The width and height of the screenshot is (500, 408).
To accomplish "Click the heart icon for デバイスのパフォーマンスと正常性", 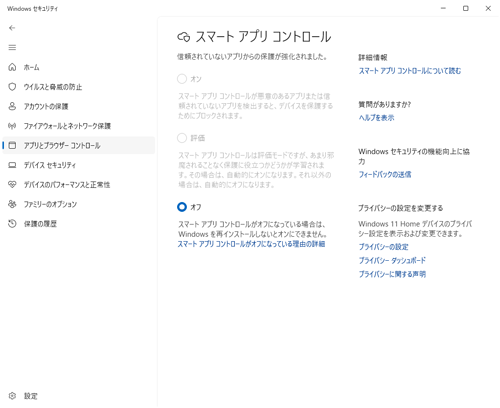I will point(12,184).
